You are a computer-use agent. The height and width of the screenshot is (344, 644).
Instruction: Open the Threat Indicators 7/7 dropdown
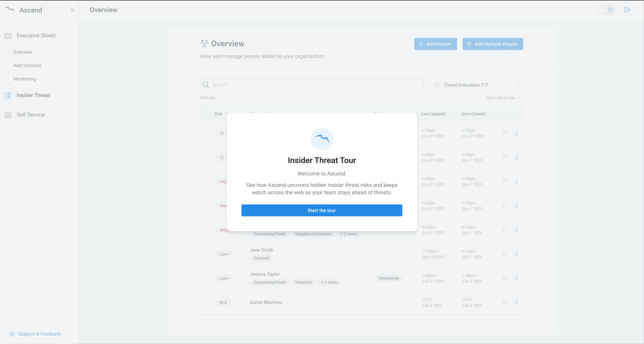(476, 85)
